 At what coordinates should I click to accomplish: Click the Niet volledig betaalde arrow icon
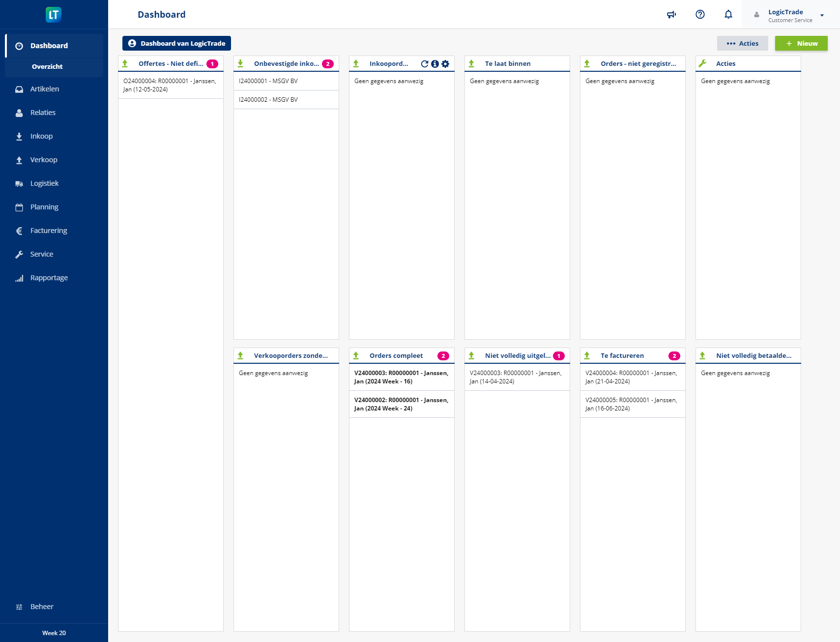pos(702,355)
